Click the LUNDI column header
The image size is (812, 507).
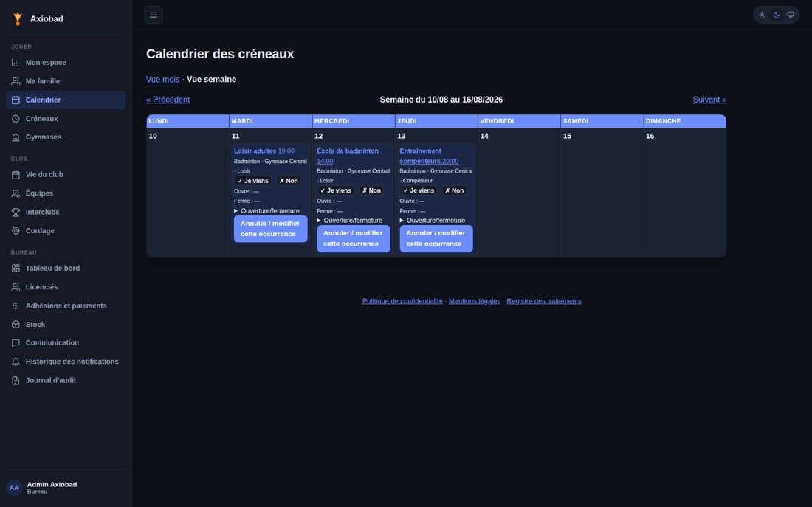[x=187, y=121]
